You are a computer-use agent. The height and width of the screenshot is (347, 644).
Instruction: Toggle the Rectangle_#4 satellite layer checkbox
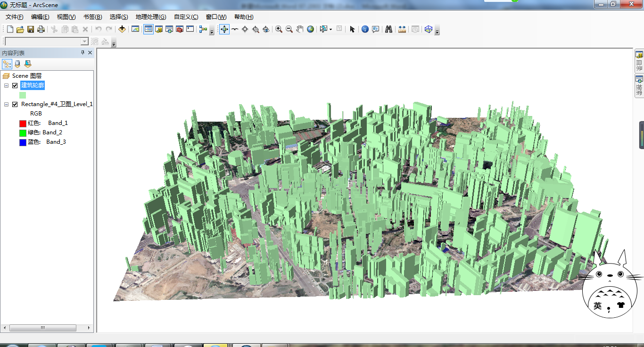tap(15, 104)
